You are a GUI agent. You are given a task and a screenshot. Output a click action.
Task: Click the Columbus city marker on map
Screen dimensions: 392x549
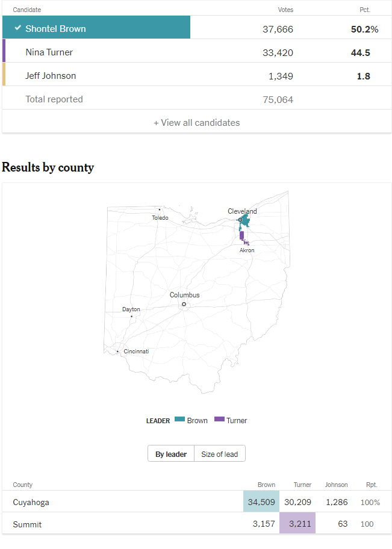tap(184, 304)
